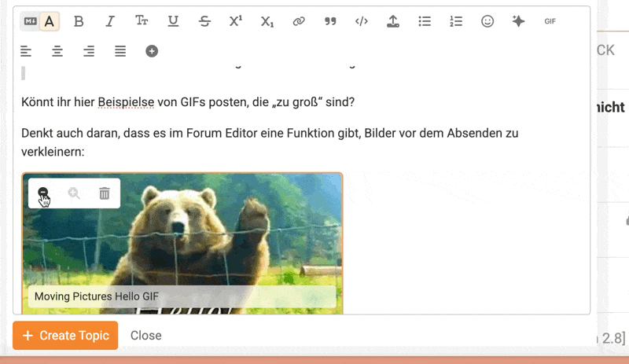Image resolution: width=629 pixels, height=364 pixels.
Task: Click the underline icon
Action: 173,22
